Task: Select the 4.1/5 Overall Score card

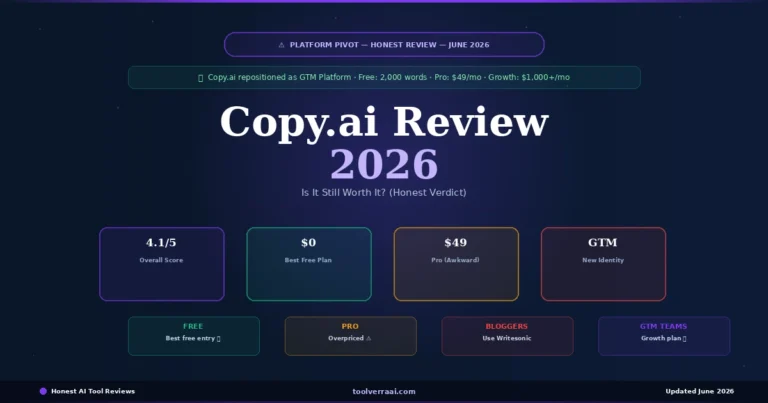Action: coord(162,264)
